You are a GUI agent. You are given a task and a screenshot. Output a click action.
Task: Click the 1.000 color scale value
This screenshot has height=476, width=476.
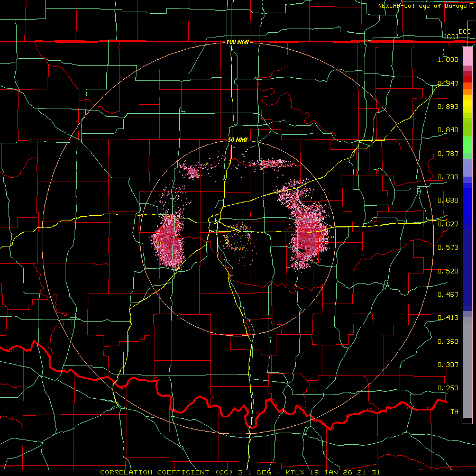coord(448,59)
